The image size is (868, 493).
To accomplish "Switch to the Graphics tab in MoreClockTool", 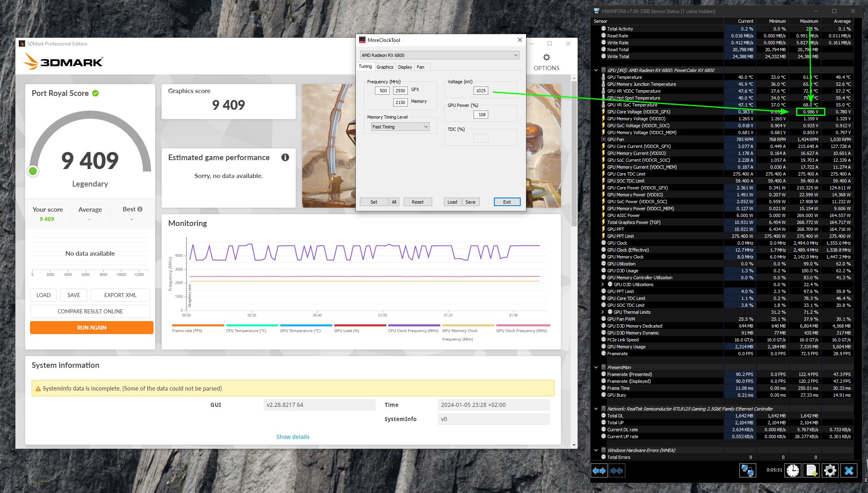I will click(385, 67).
